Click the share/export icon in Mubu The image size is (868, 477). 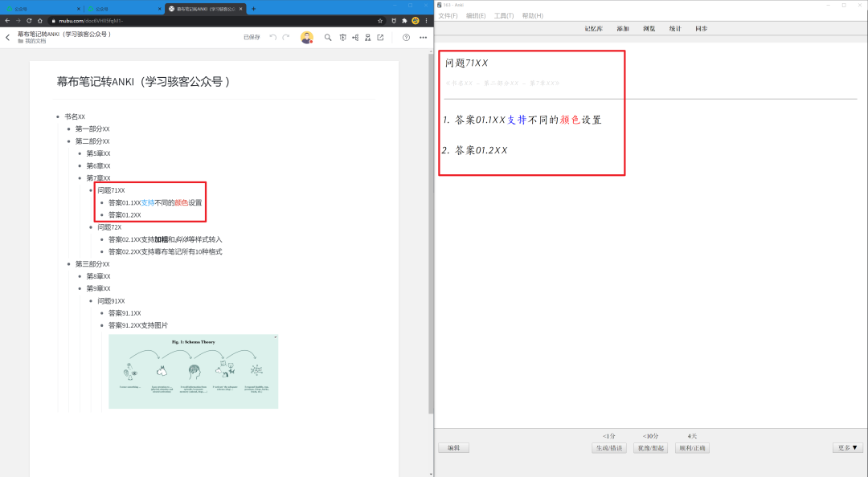click(380, 37)
